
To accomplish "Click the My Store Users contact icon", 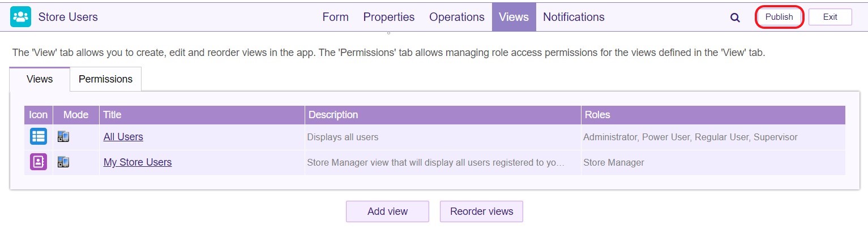I will 39,162.
